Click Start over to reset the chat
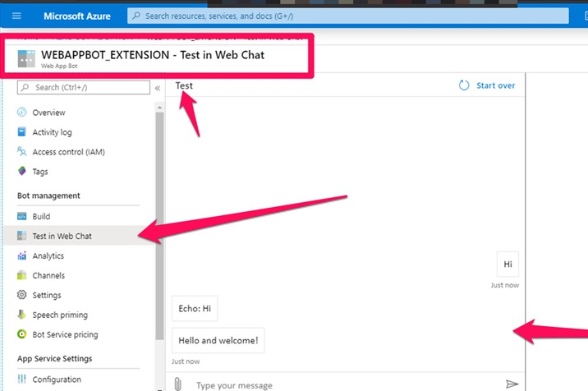588x391 pixels. coord(495,85)
